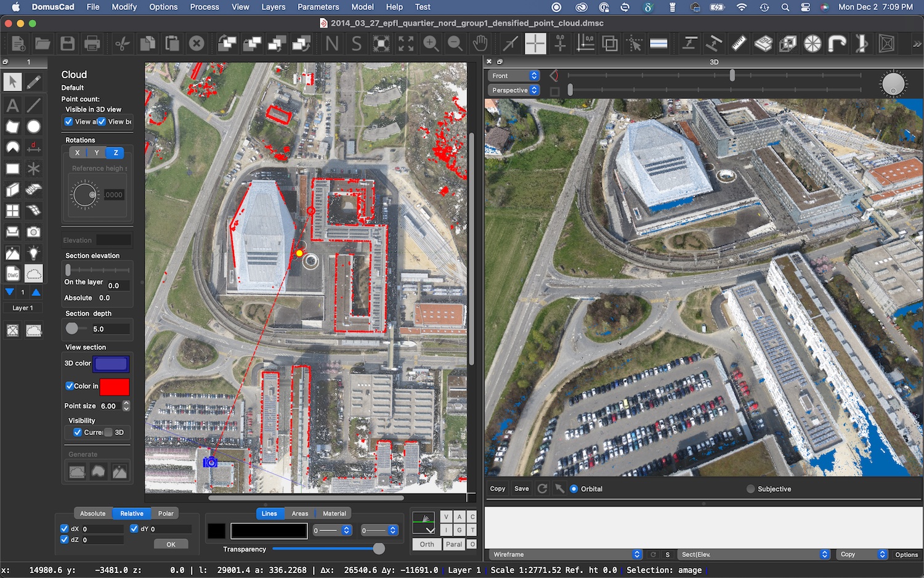This screenshot has height=578, width=924.
Task: Click the blue 3D color swatch
Action: coord(111,364)
